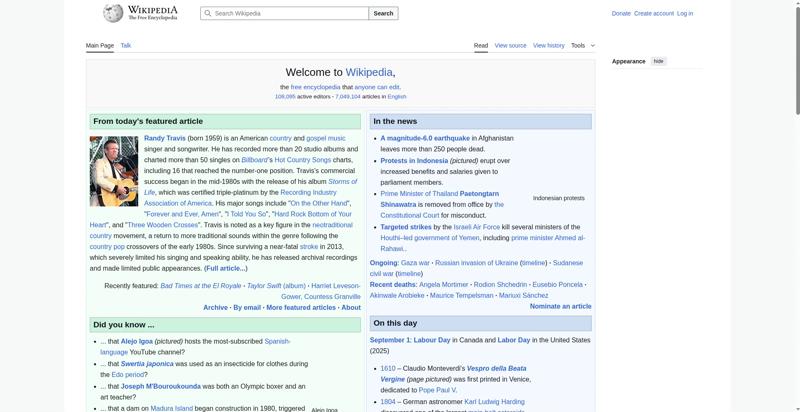Open the Randy Travis article link
800x412 pixels.
coord(165,138)
